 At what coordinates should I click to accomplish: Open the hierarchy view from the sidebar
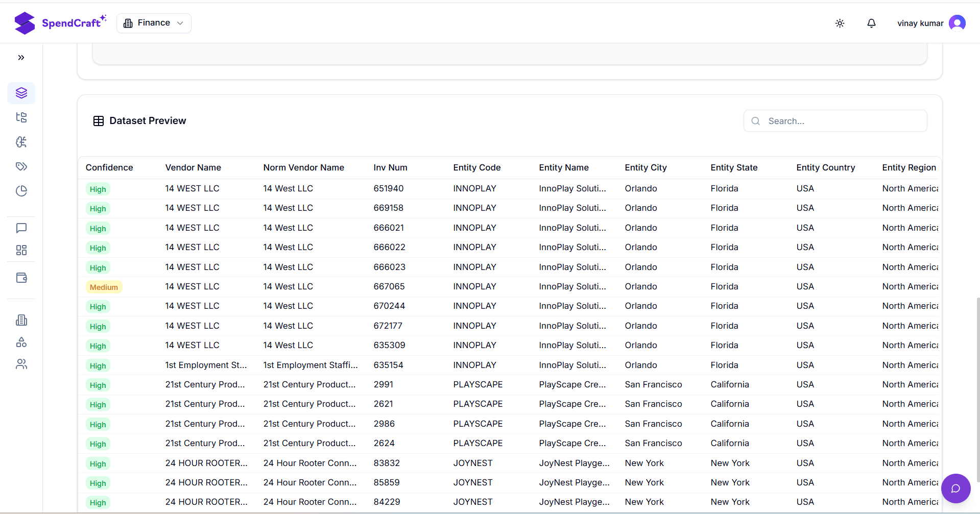pos(21,117)
